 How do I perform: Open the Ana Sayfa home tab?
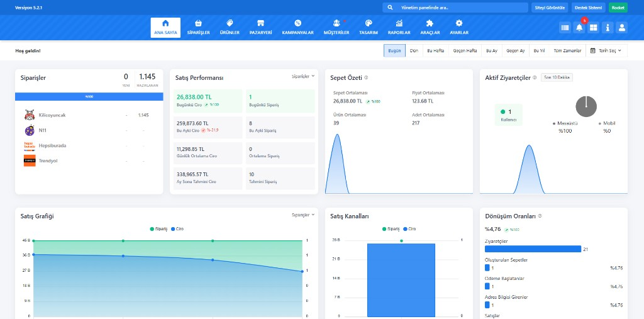point(165,28)
